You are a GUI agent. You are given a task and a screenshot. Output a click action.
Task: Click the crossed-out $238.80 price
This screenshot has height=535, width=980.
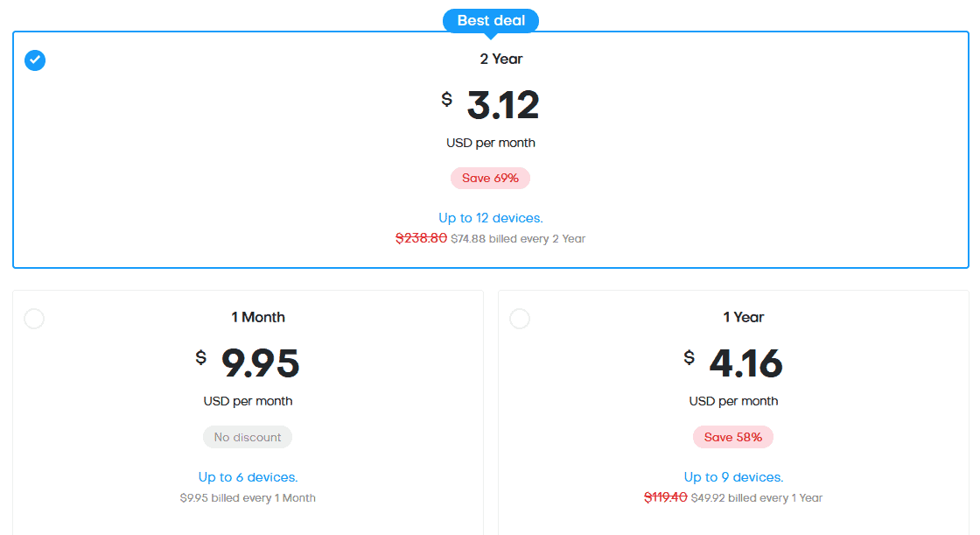(421, 238)
